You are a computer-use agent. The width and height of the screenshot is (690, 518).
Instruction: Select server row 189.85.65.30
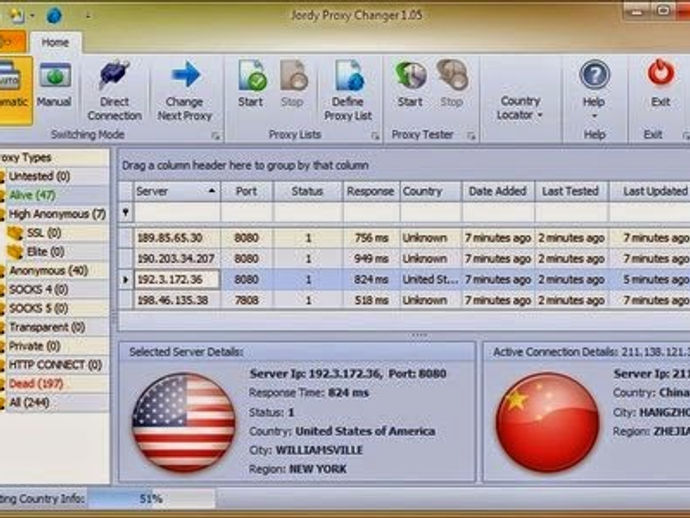404,238
